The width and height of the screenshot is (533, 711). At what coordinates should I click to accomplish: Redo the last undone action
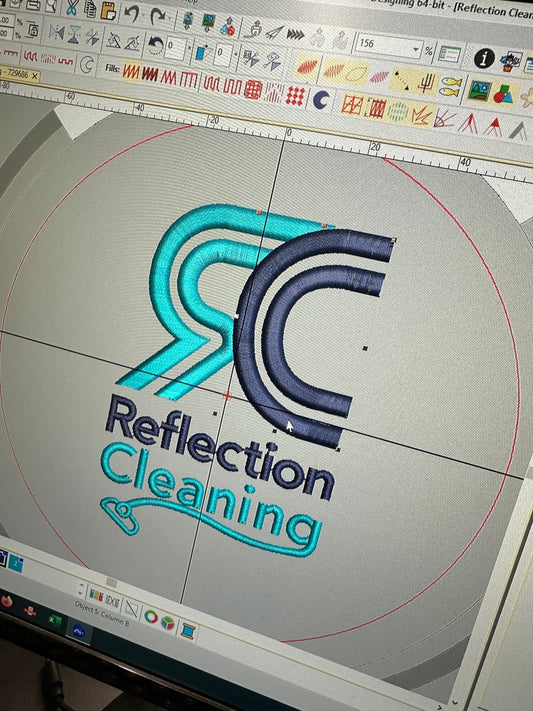point(158,17)
